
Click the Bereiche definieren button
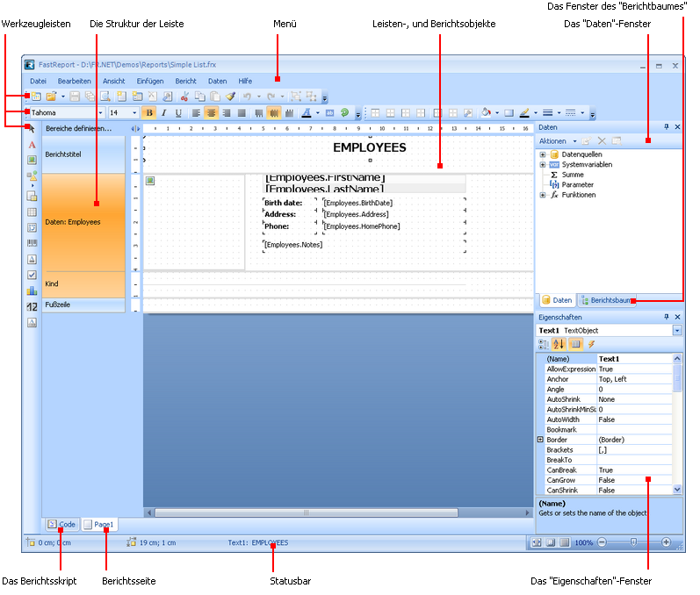pyautogui.click(x=78, y=128)
